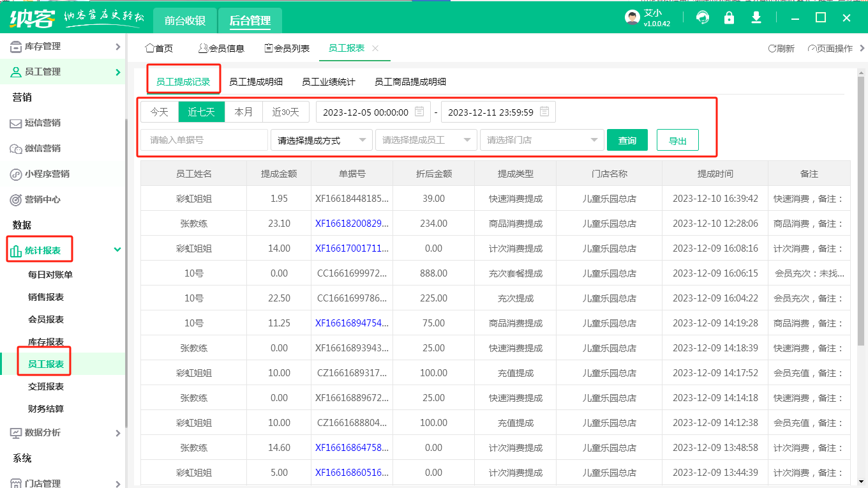The image size is (868, 488).
Task: Click the 请输入单据号 input field
Action: (x=204, y=140)
